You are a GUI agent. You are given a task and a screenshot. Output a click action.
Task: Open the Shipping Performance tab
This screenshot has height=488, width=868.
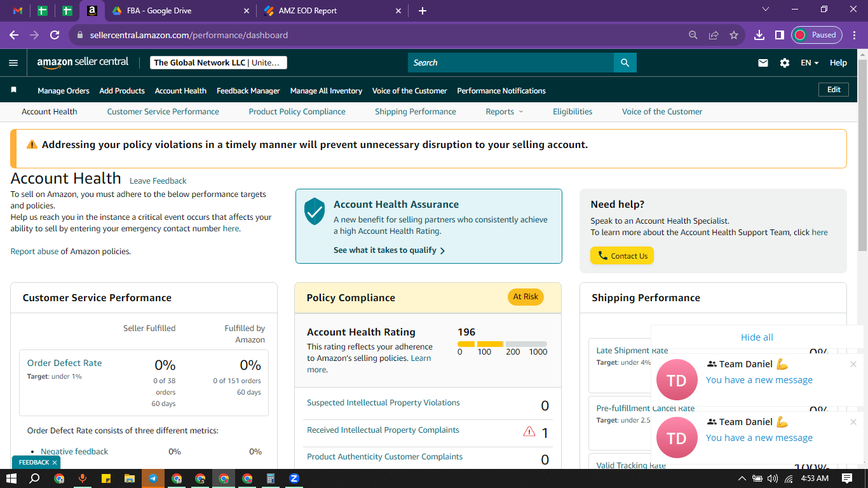[416, 111]
